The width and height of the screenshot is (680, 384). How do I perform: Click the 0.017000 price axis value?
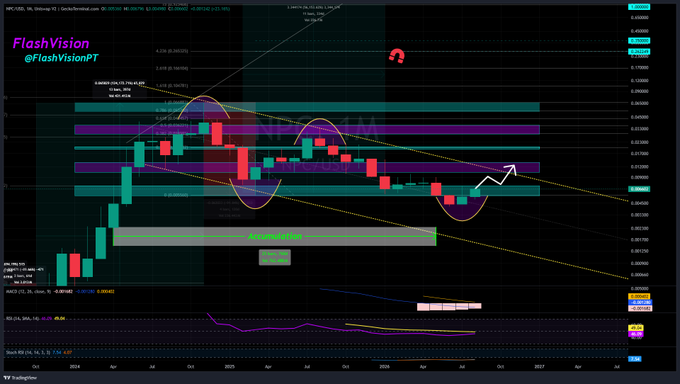pos(640,154)
